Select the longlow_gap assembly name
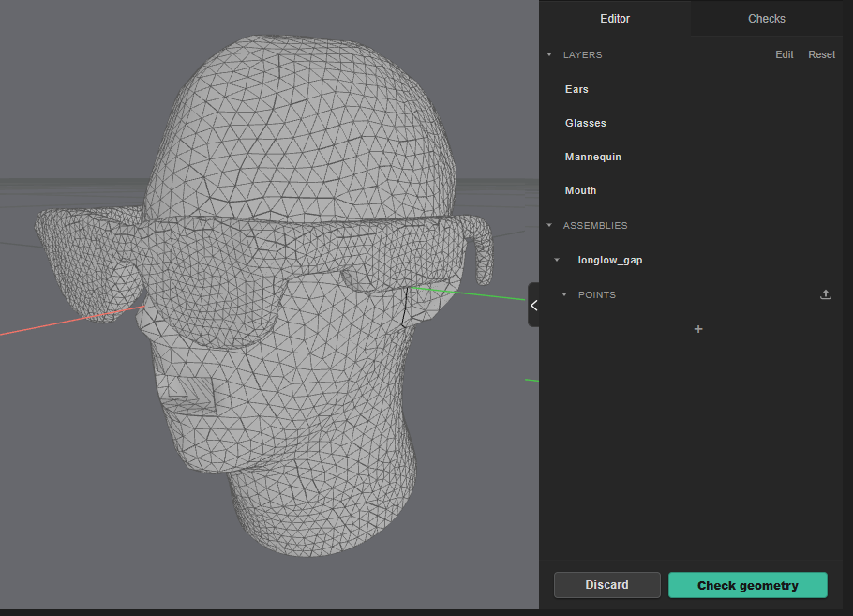The width and height of the screenshot is (853, 616). pos(610,260)
